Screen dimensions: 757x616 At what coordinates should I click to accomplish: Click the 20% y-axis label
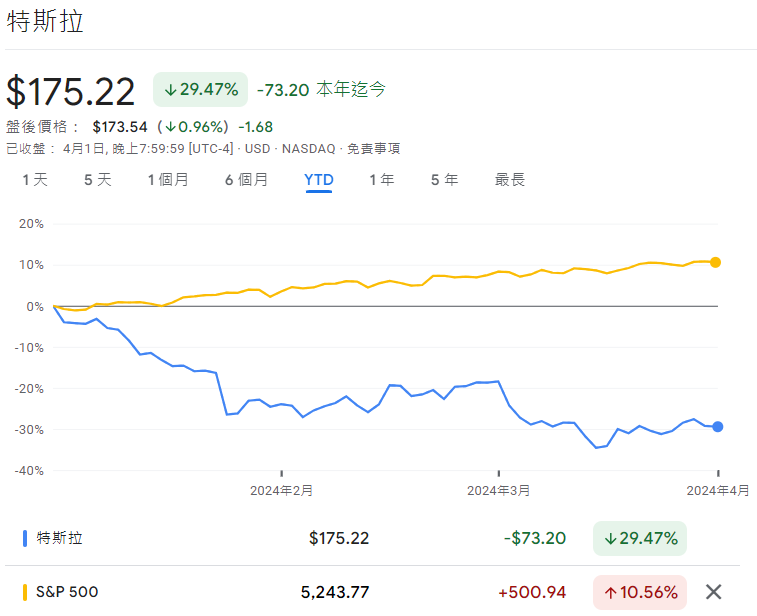pyautogui.click(x=31, y=224)
